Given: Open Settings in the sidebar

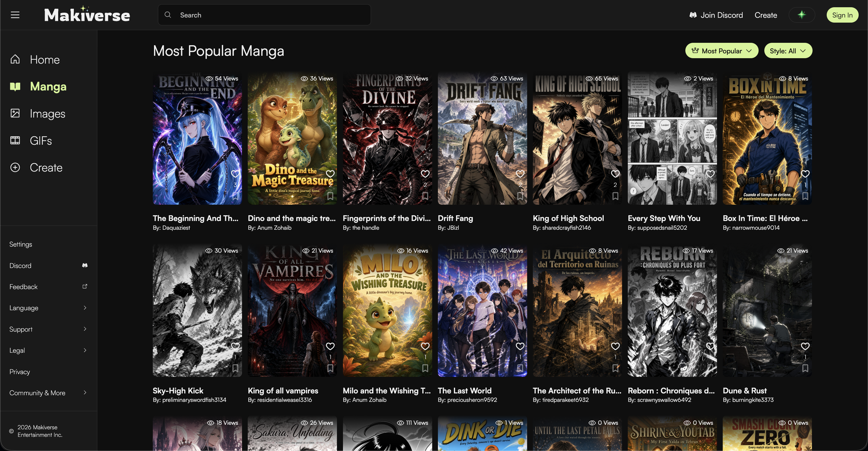Looking at the screenshot, I should point(20,244).
